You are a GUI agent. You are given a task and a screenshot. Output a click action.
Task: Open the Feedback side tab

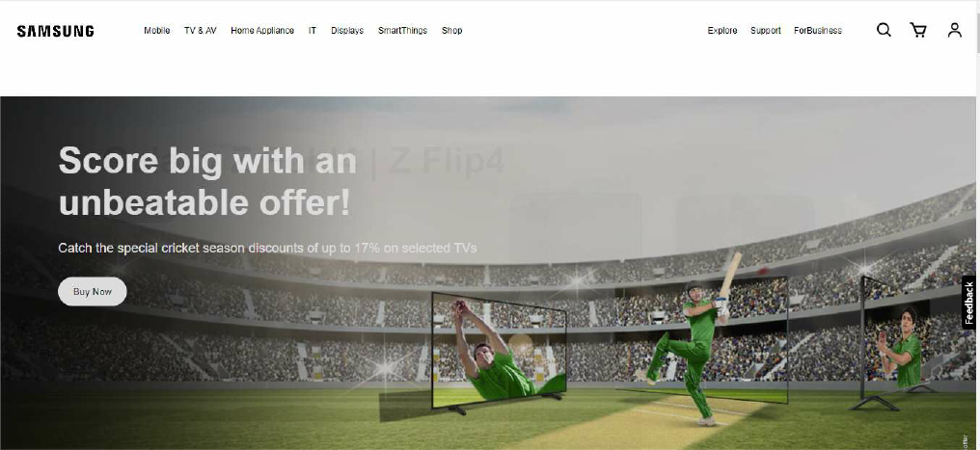coord(969,302)
